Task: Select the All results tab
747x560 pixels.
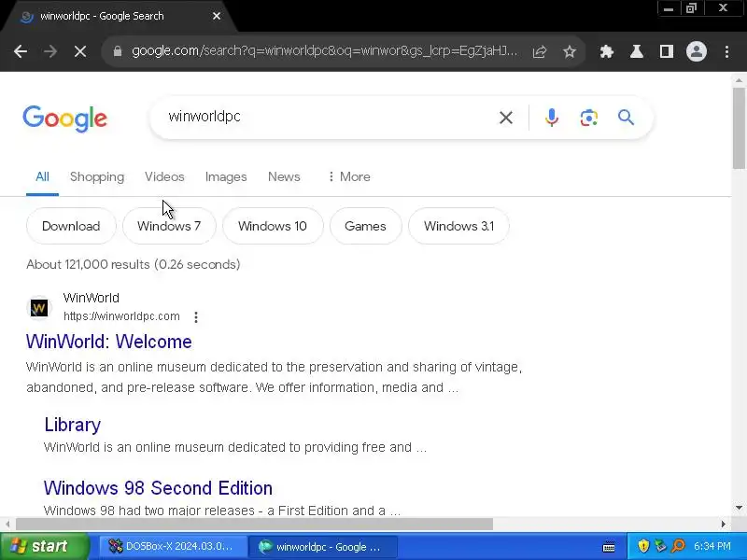Action: (x=42, y=176)
